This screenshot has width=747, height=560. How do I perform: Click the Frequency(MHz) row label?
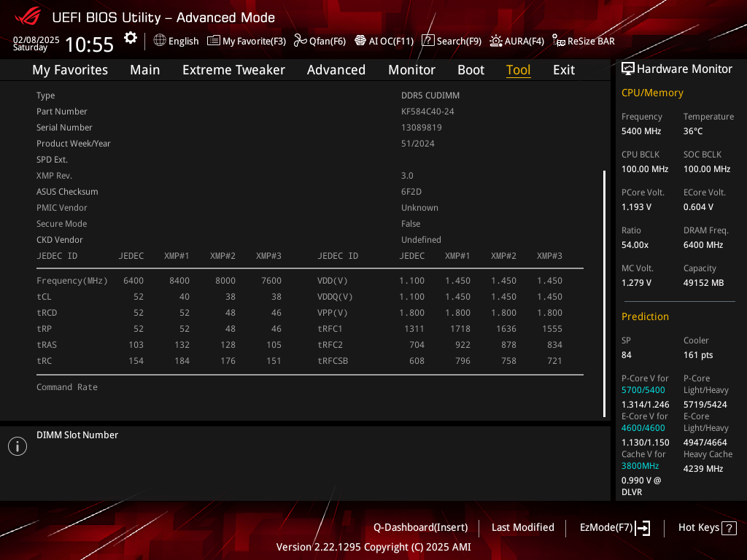pyautogui.click(x=72, y=281)
